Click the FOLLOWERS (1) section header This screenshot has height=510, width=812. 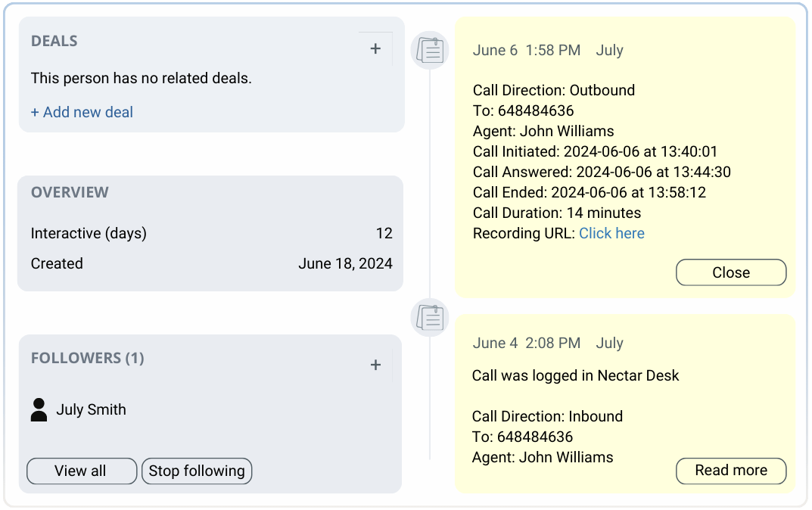[88, 358]
